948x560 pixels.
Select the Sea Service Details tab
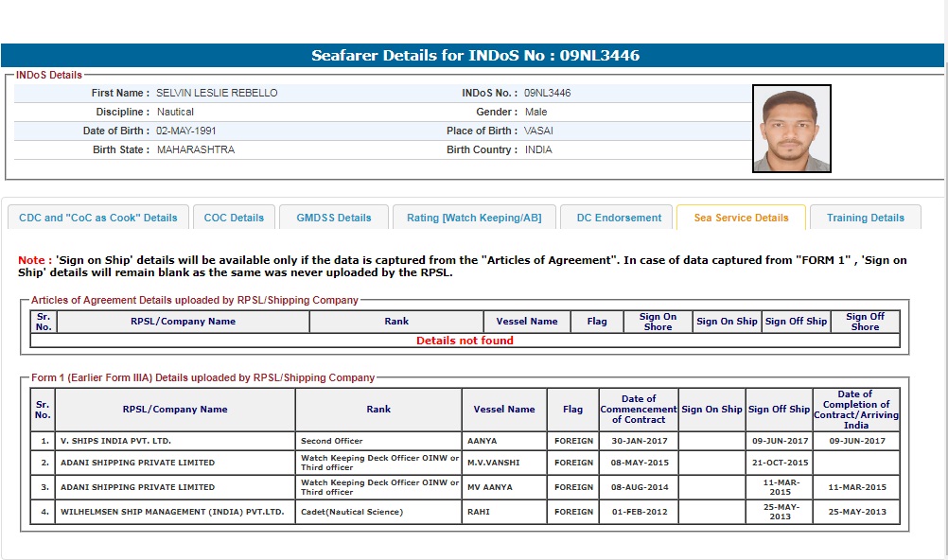pyautogui.click(x=741, y=218)
